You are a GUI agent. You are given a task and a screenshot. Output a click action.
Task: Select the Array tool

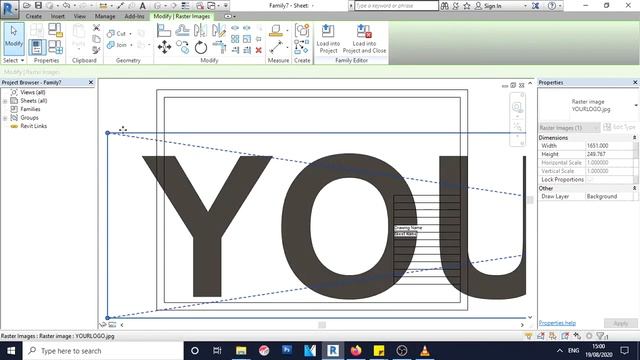(x=235, y=39)
